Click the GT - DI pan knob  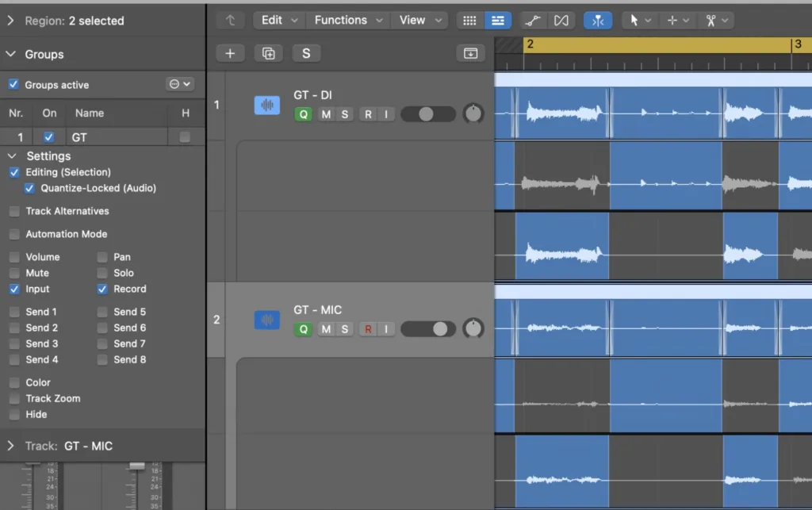pos(473,113)
